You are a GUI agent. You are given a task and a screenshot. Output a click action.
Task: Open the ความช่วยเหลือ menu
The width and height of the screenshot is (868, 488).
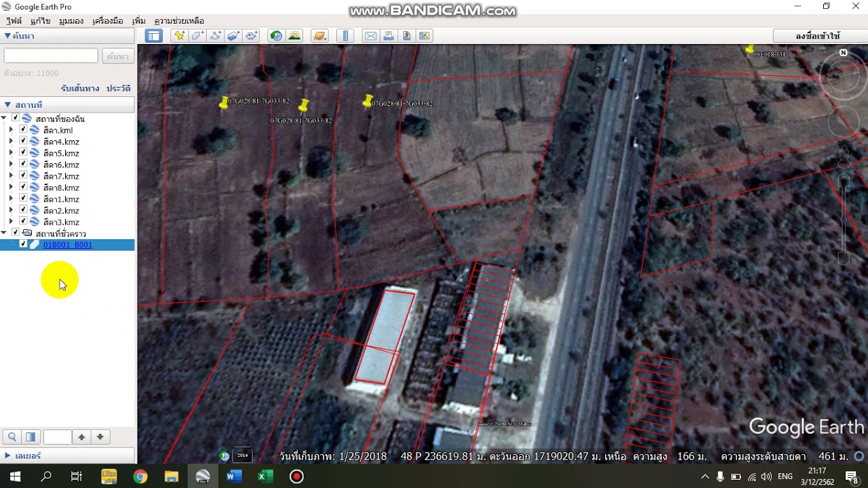tap(179, 21)
